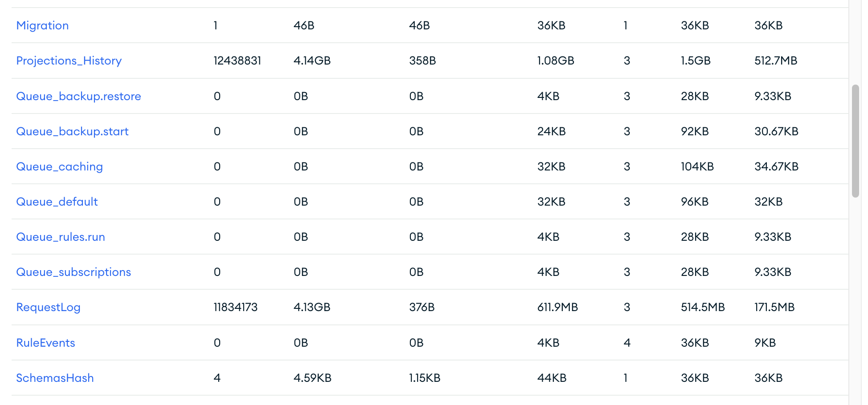Open the Queue_backup.restore collection
868x405 pixels.
[x=78, y=96]
